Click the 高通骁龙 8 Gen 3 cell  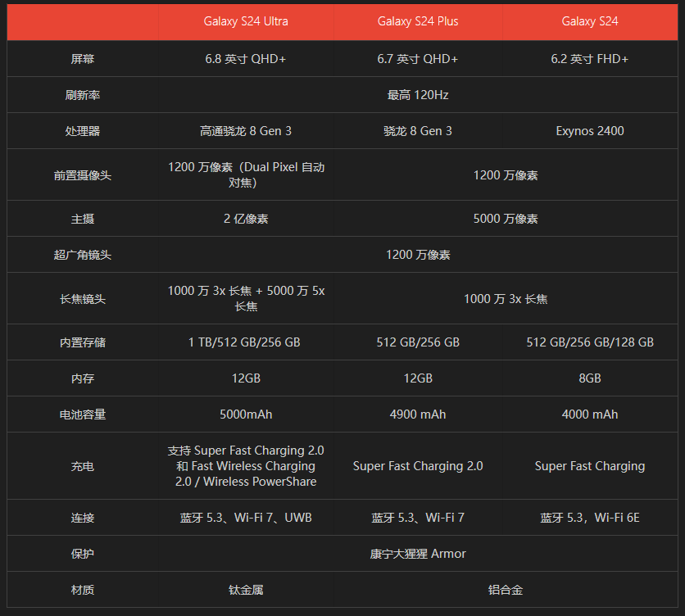[x=246, y=131]
